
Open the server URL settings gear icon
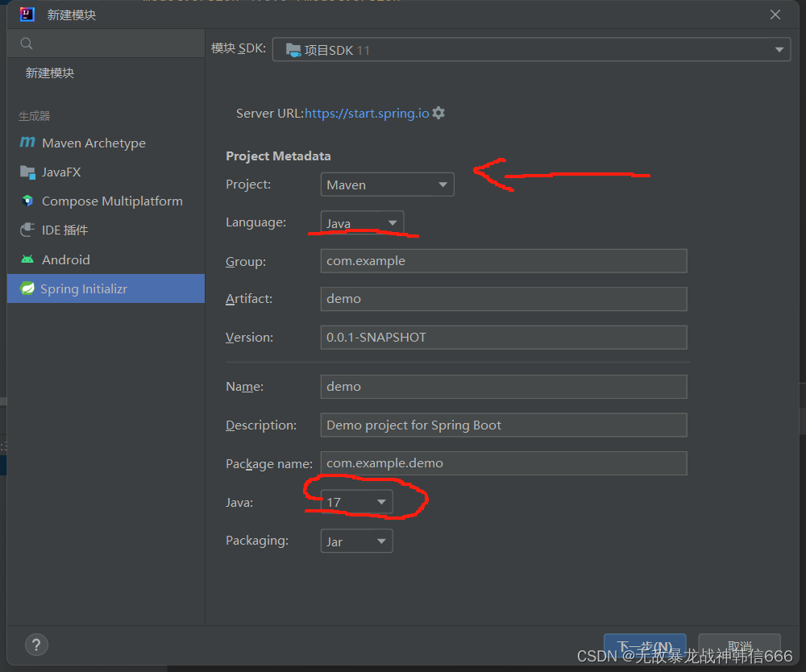pos(438,113)
